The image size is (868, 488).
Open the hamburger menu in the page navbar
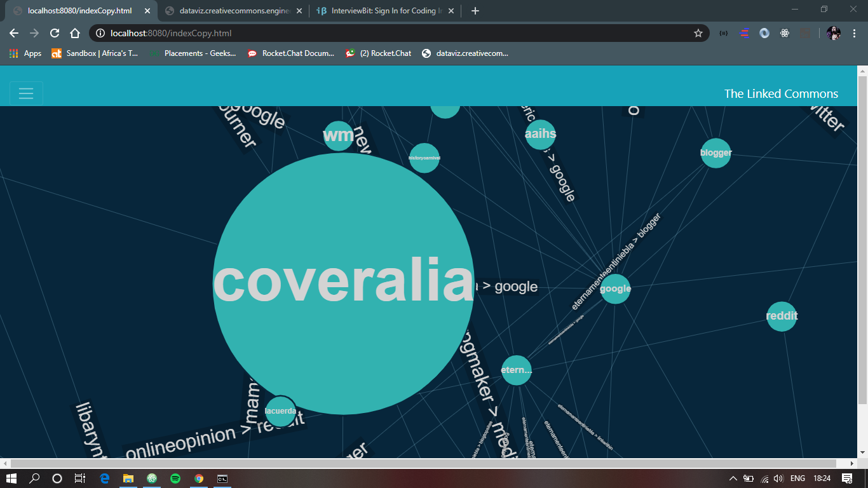coord(26,93)
